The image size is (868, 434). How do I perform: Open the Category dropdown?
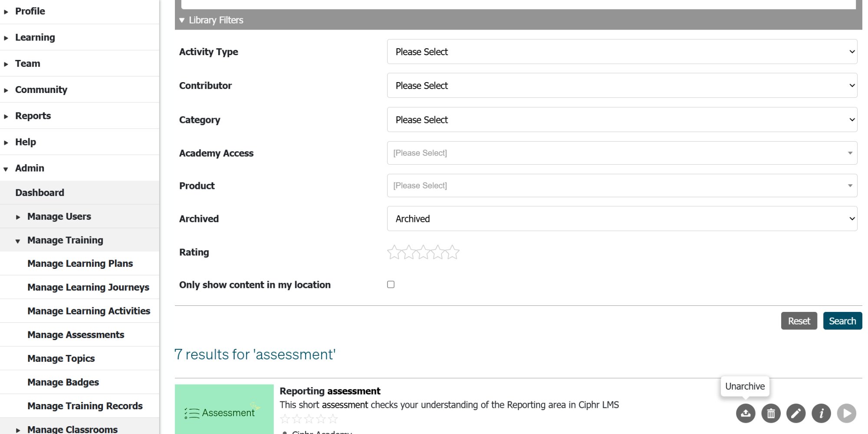pyautogui.click(x=622, y=119)
